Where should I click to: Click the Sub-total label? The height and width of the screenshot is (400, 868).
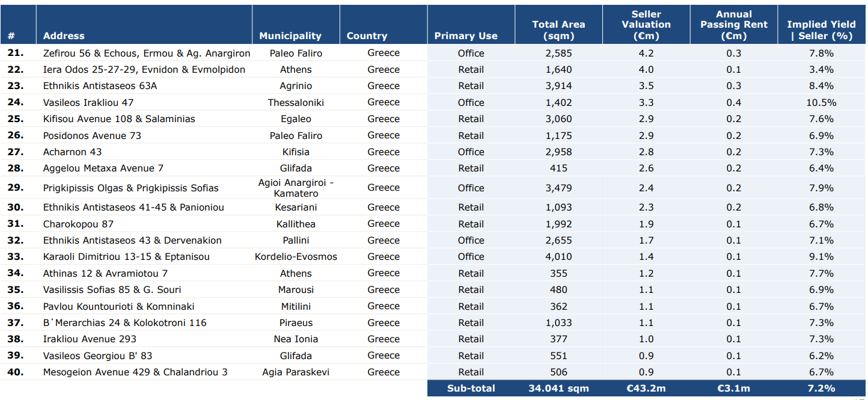[471, 389]
